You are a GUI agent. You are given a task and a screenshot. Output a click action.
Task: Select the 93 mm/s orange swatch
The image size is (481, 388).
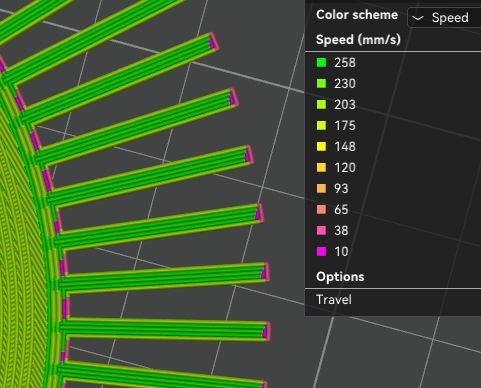tap(321, 189)
